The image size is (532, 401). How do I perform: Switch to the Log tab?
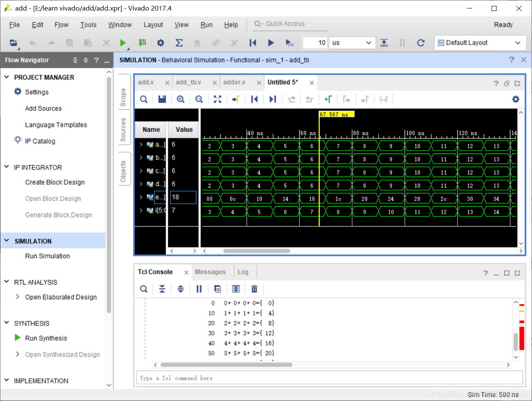coord(243,272)
